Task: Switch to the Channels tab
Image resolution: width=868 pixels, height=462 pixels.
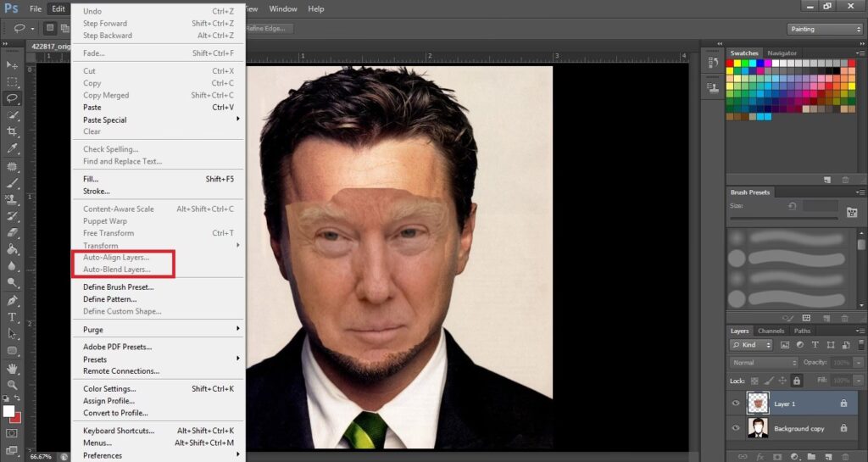Action: (x=771, y=331)
